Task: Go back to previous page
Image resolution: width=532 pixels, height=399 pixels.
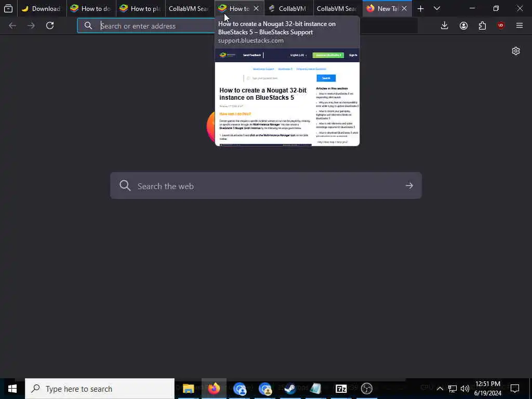Action: (x=12, y=25)
